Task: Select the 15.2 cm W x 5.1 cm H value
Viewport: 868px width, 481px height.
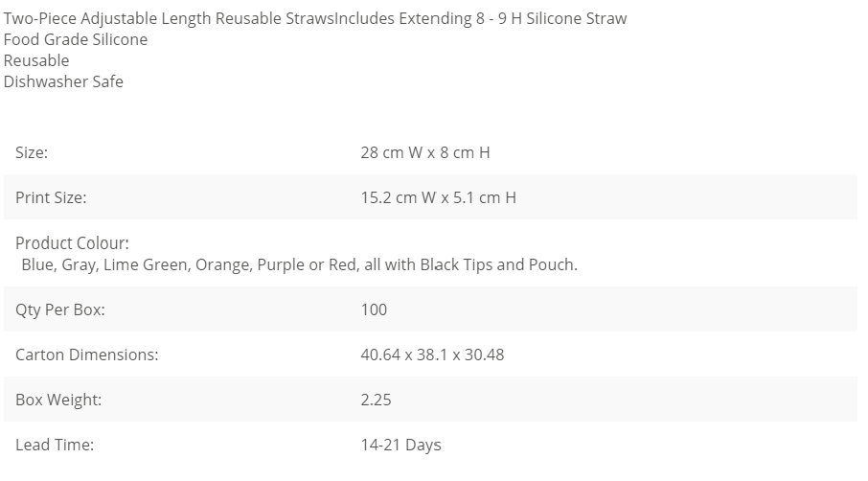Action: tap(438, 197)
